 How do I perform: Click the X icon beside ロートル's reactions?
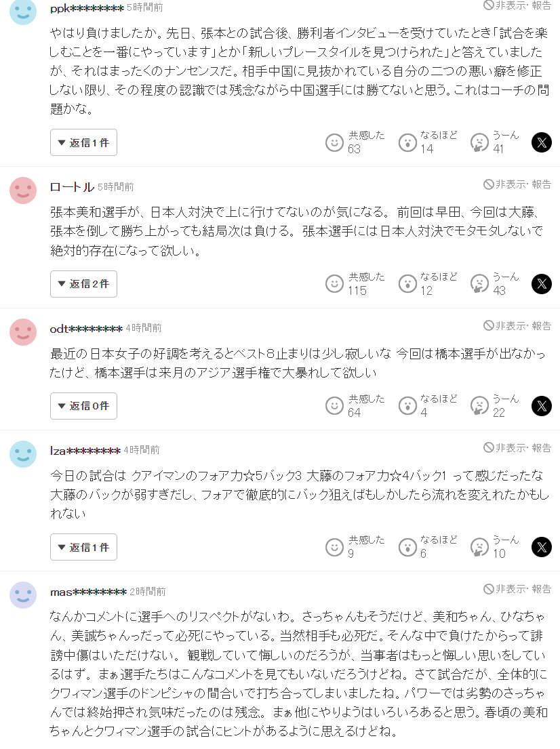[541, 283]
